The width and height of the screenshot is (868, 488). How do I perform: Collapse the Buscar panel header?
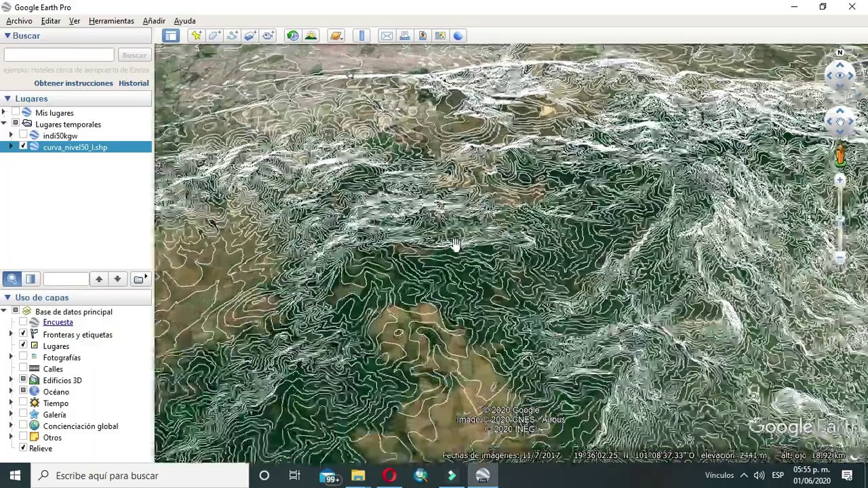pyautogui.click(x=76, y=36)
